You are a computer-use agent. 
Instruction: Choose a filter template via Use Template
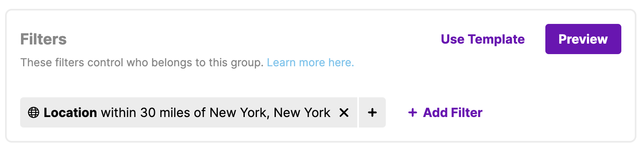pos(483,39)
